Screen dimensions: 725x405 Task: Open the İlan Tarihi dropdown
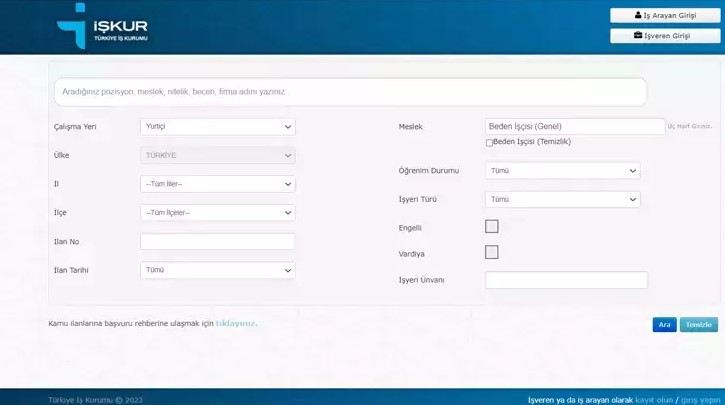tap(218, 270)
